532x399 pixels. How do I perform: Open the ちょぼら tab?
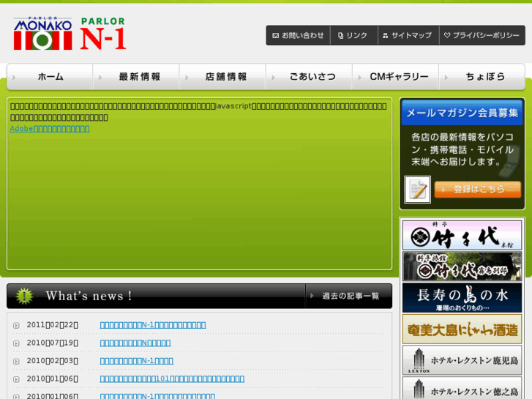(x=482, y=77)
